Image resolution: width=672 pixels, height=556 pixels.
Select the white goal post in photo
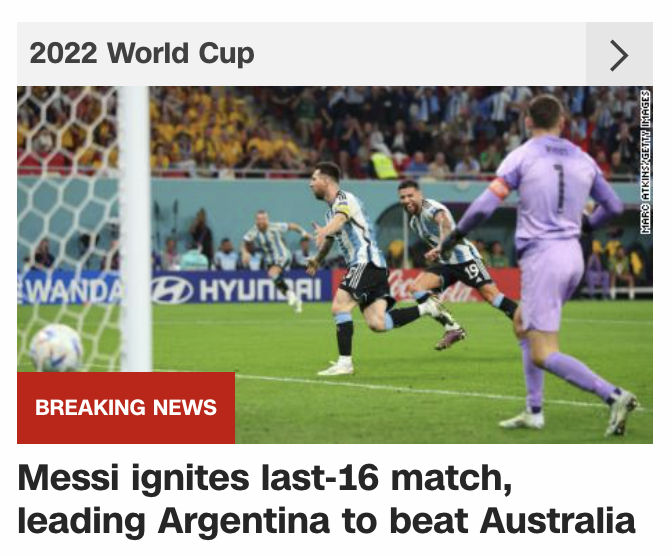[135, 229]
